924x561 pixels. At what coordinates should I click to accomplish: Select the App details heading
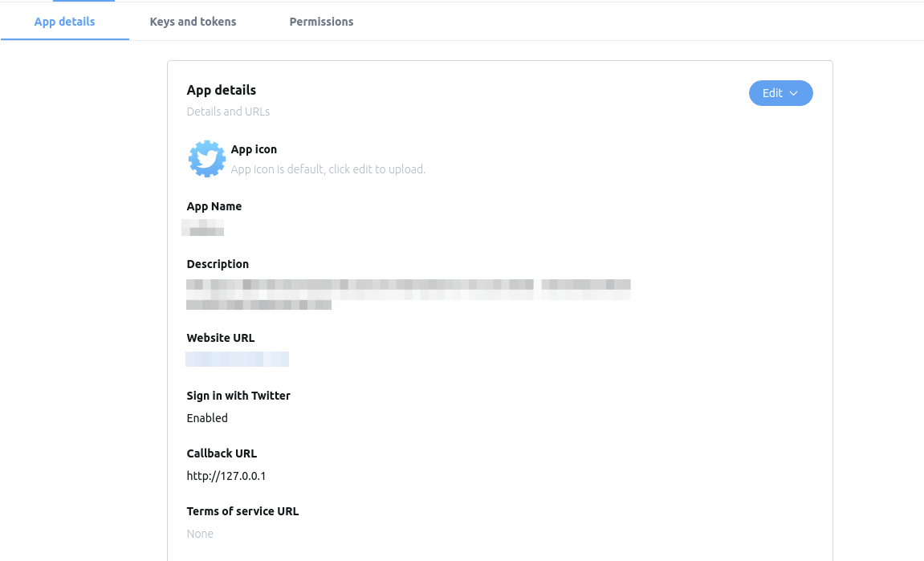point(221,90)
